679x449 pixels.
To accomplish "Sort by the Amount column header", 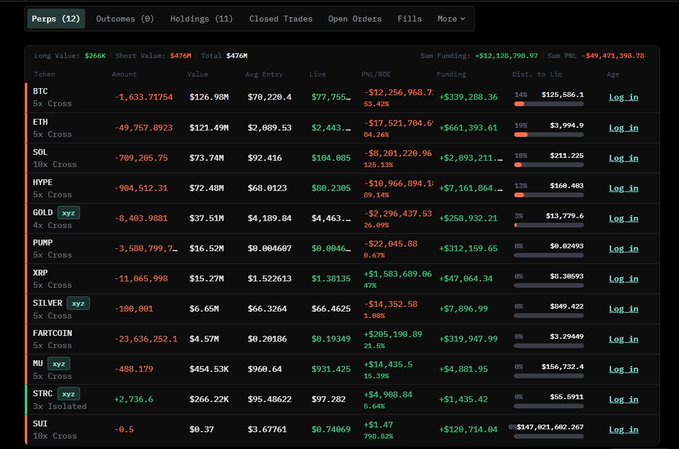I will pos(124,74).
